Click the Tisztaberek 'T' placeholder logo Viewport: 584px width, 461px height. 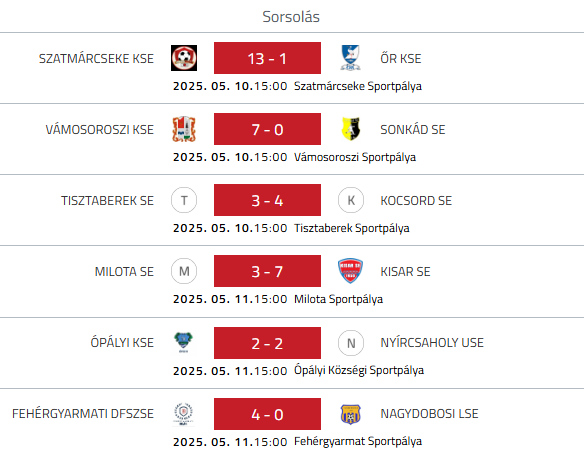click(x=184, y=200)
